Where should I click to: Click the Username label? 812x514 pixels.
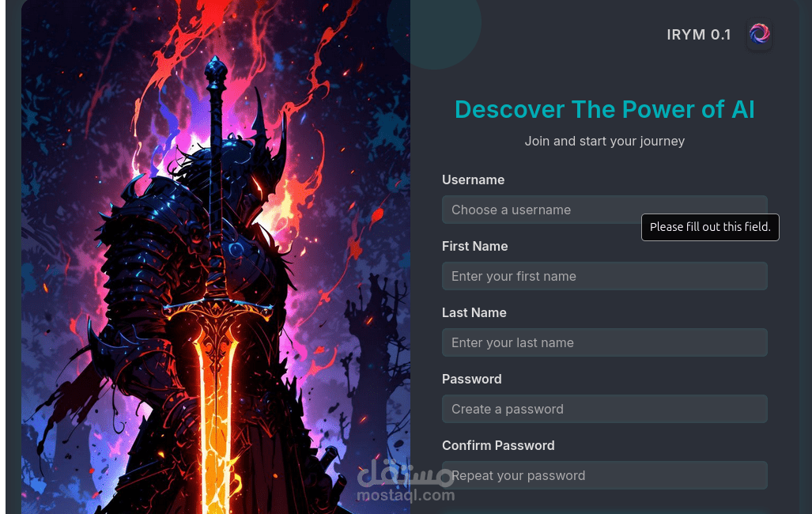[x=473, y=180]
